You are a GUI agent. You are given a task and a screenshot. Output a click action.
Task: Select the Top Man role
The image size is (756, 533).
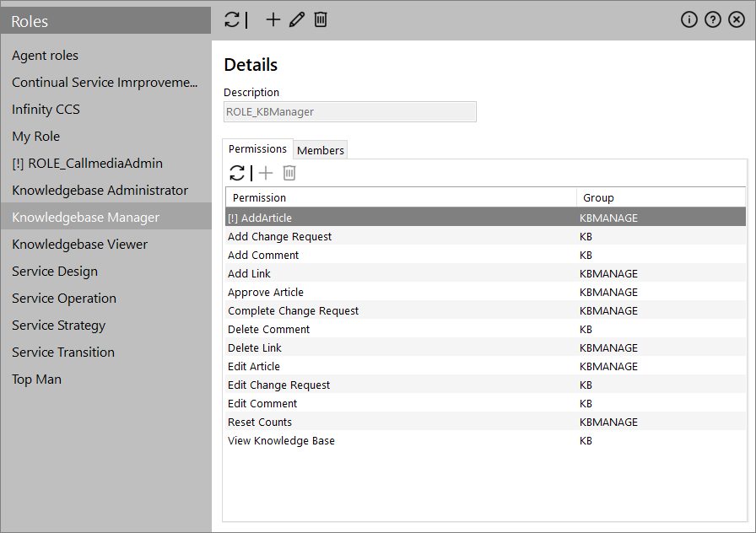[x=106, y=380]
